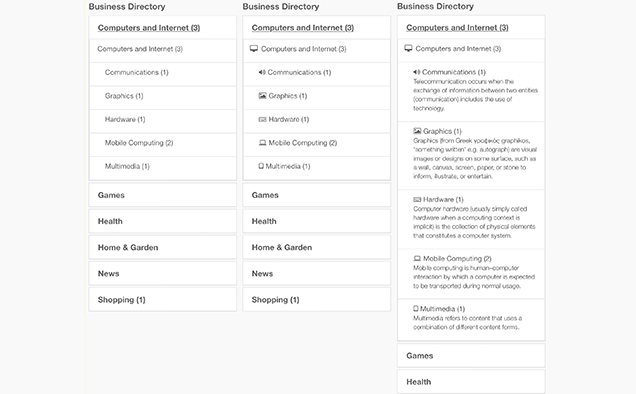Open Home & Garden in the middle directory
Image resolution: width=636 pixels, height=394 pixels.
tap(317, 248)
